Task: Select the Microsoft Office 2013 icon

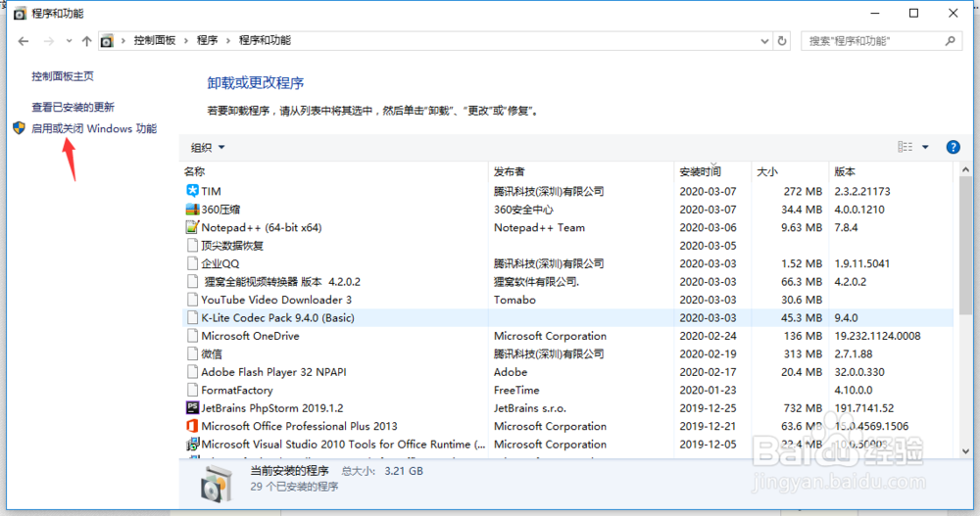Action: [x=192, y=426]
